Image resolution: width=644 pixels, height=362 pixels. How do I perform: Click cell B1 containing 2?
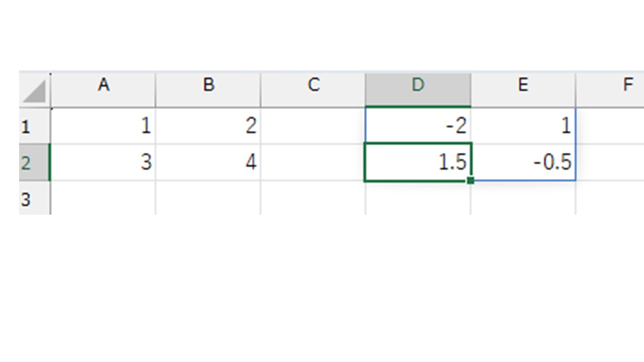[208, 126]
